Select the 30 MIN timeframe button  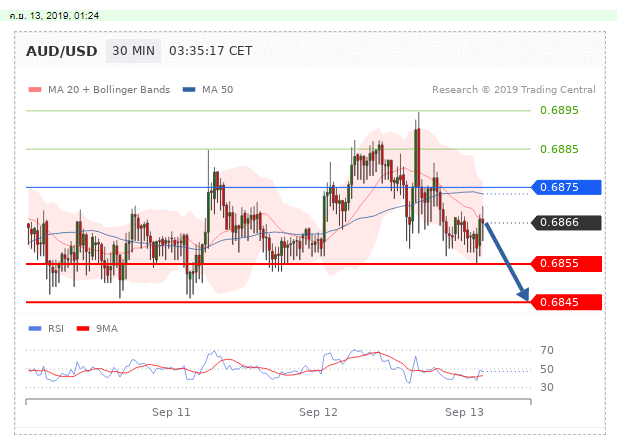click(133, 51)
